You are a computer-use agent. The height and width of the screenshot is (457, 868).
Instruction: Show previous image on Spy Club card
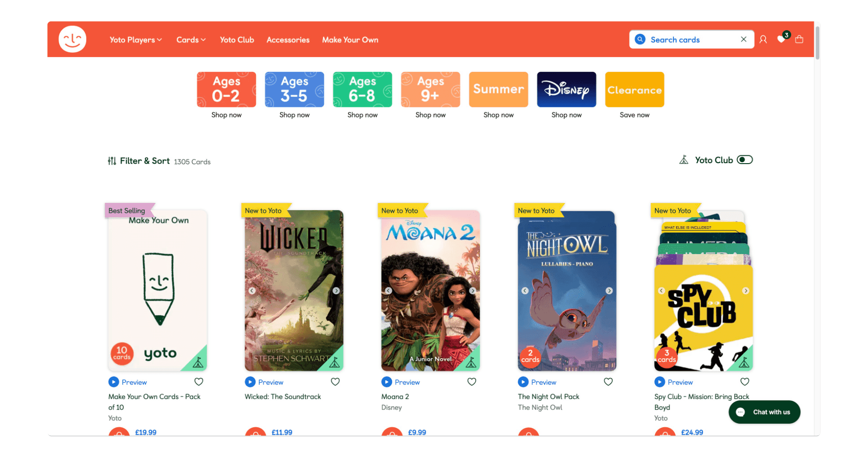[x=661, y=291]
